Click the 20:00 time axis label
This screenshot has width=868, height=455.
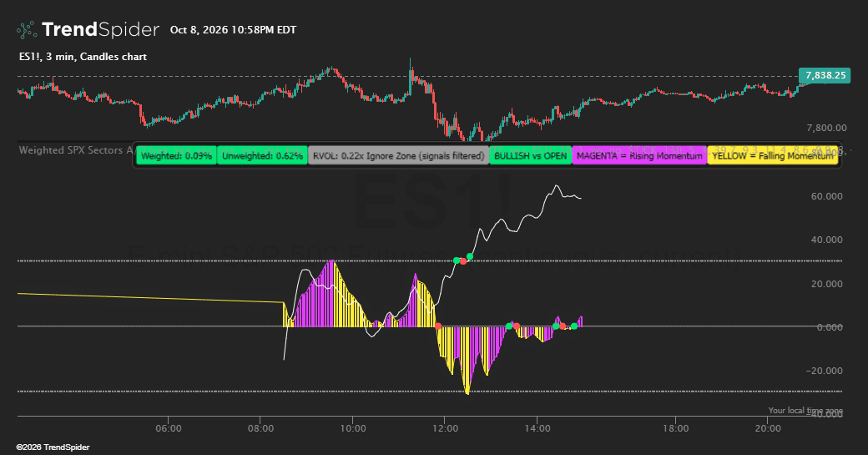pos(768,428)
